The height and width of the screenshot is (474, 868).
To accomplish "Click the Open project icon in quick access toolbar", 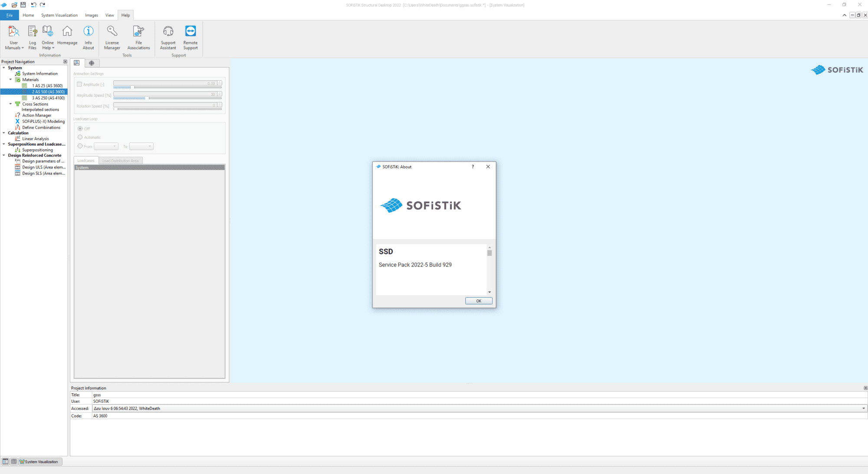I will [x=14, y=5].
